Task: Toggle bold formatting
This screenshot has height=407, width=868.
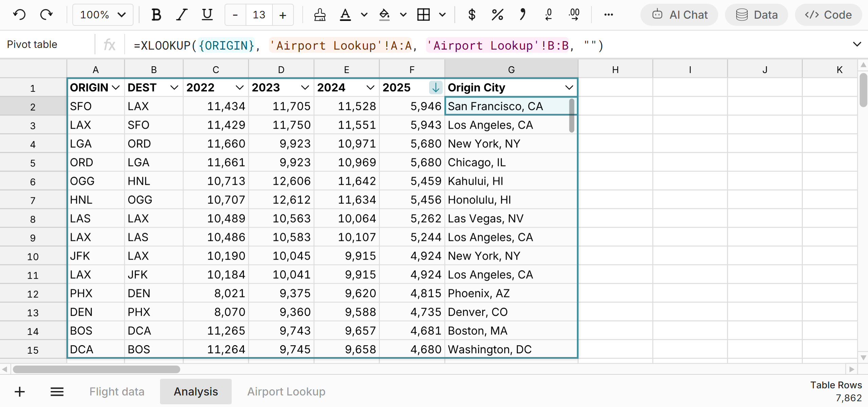Action: pyautogui.click(x=156, y=15)
